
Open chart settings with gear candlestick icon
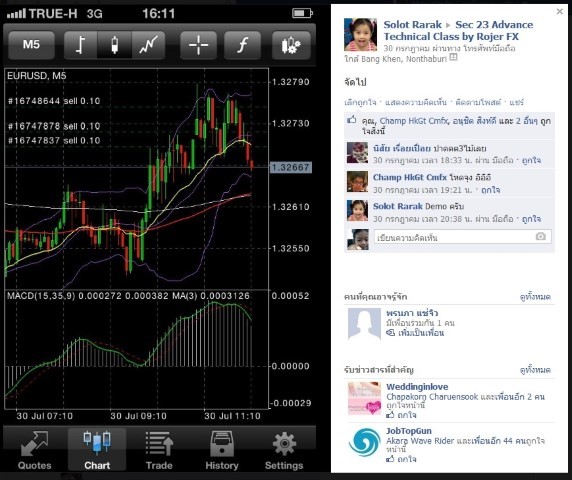pos(291,45)
